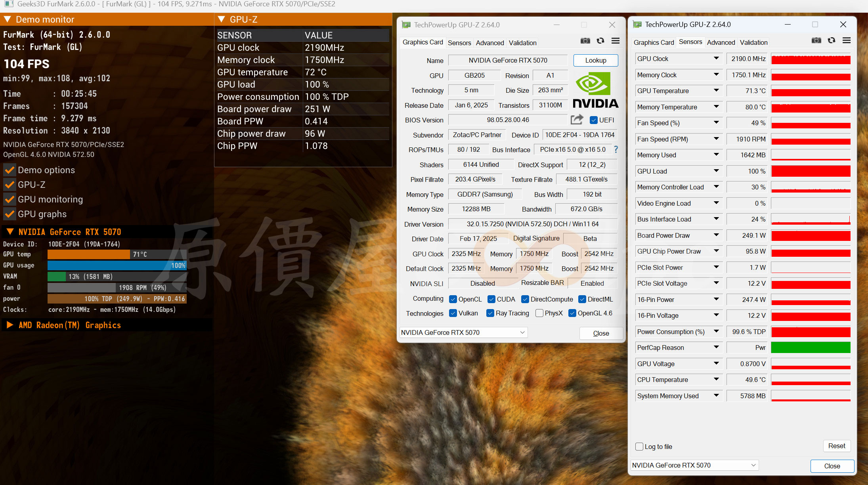Open GPU selector dropdown in Graphics Card window
The image size is (868, 485).
pos(463,332)
